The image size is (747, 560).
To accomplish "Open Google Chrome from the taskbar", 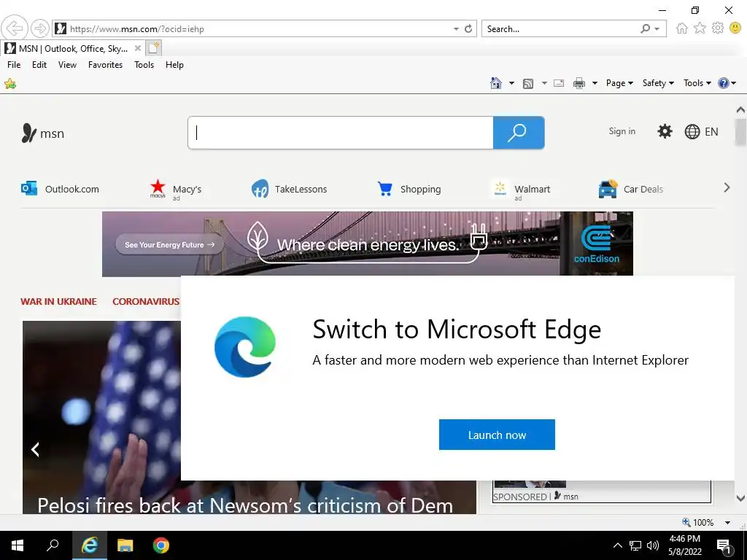I will (x=161, y=545).
